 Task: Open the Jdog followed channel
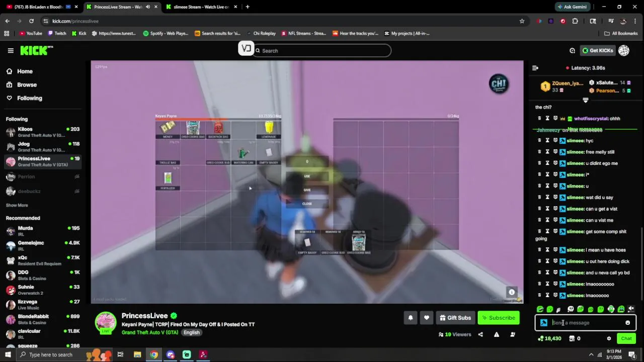click(x=43, y=147)
